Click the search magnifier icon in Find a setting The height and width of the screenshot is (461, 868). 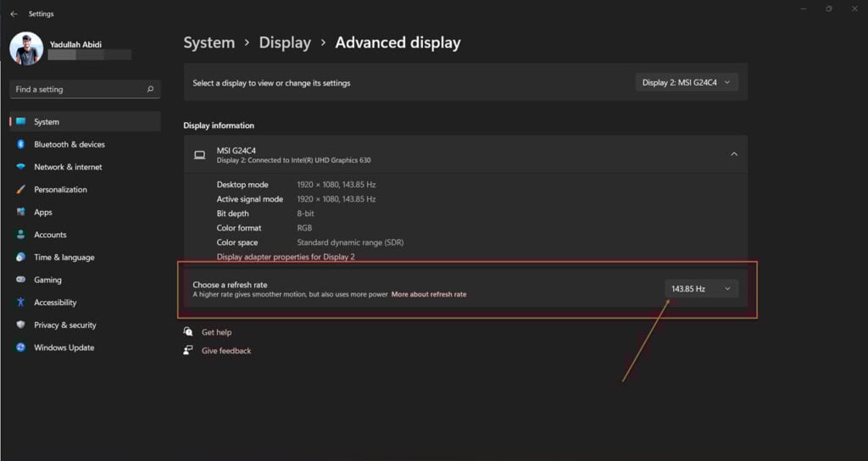tap(150, 89)
